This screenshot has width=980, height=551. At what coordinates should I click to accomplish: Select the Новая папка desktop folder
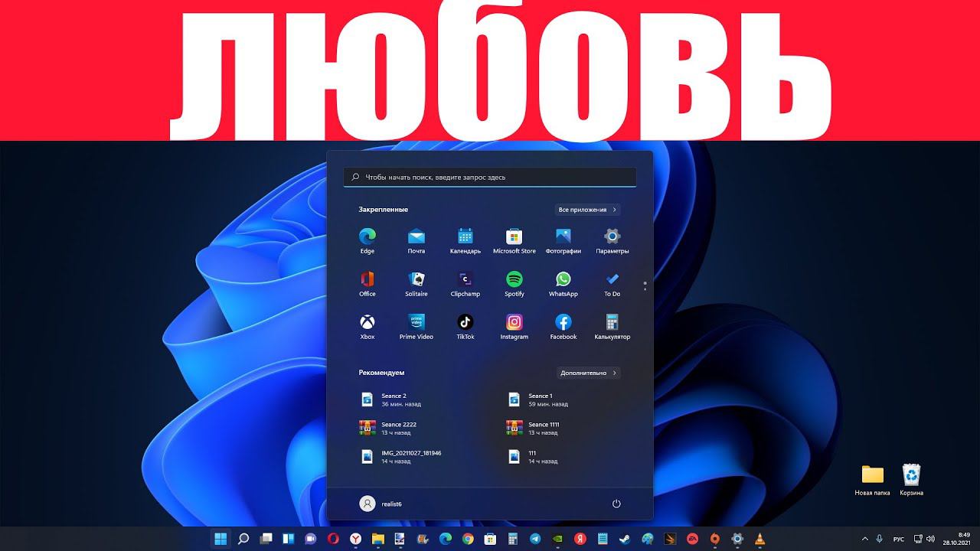872,481
